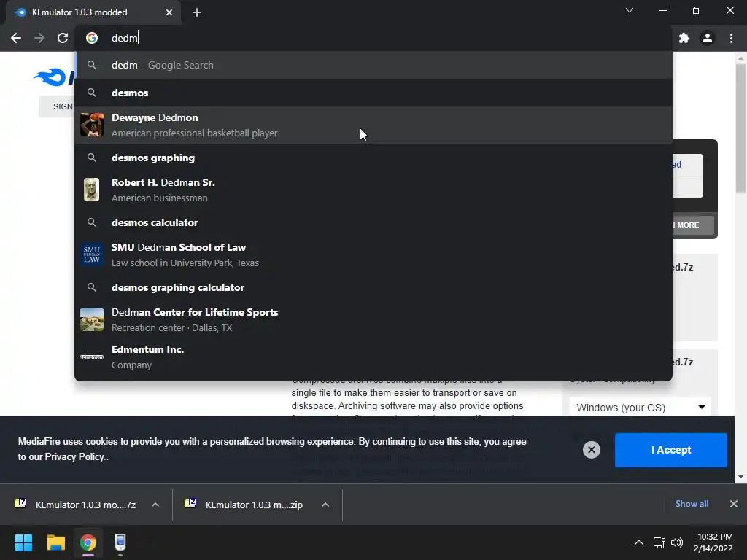Choose 'desmos calculator' suggestion
The width and height of the screenshot is (747, 560).
pyautogui.click(x=373, y=222)
